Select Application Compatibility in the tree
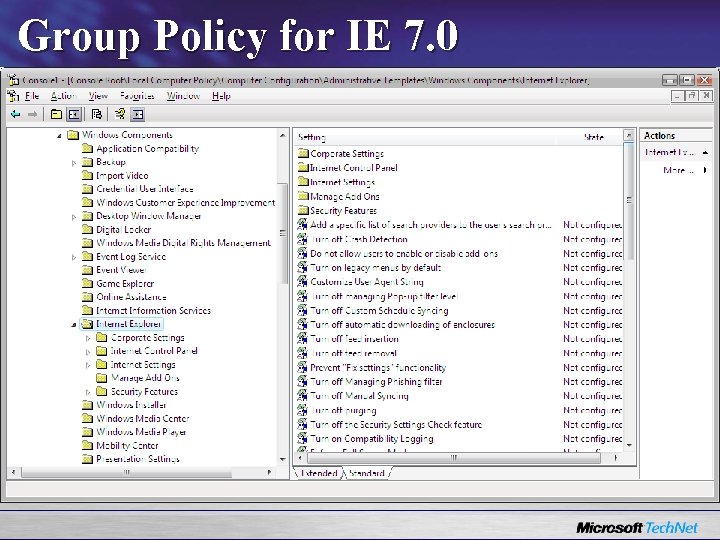The image size is (720, 540). (147, 148)
